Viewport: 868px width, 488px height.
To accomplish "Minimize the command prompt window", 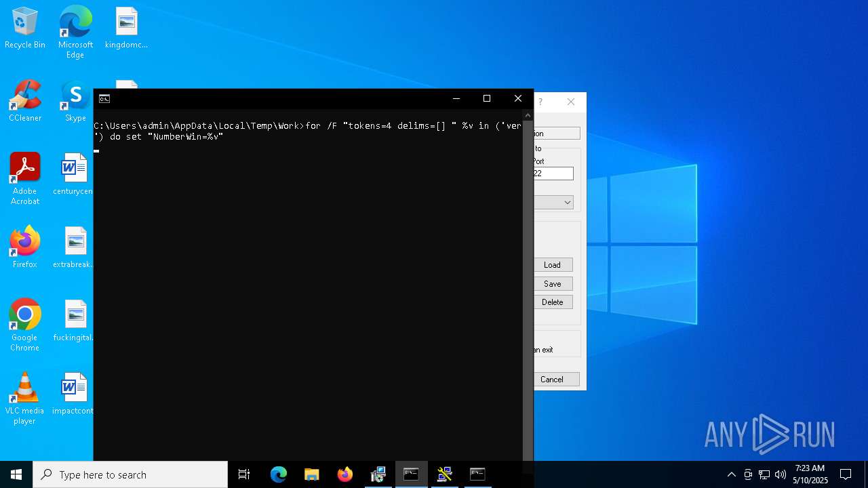I will tap(456, 99).
